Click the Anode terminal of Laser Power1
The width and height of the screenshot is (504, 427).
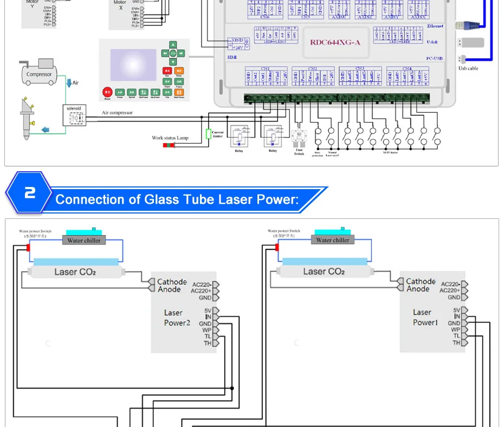tap(400, 288)
